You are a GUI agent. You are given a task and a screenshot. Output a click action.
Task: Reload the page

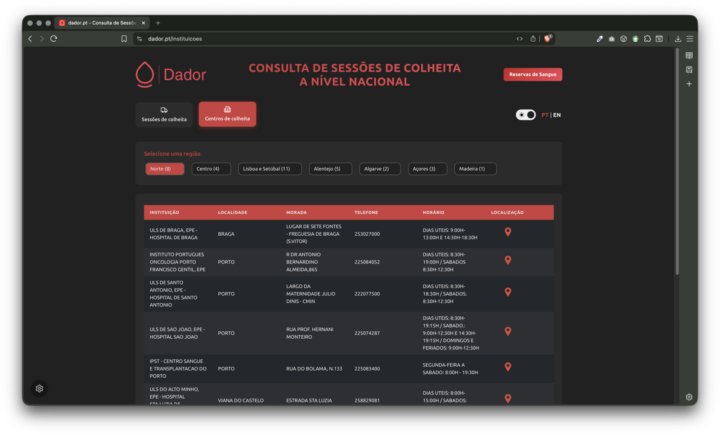pyautogui.click(x=54, y=39)
